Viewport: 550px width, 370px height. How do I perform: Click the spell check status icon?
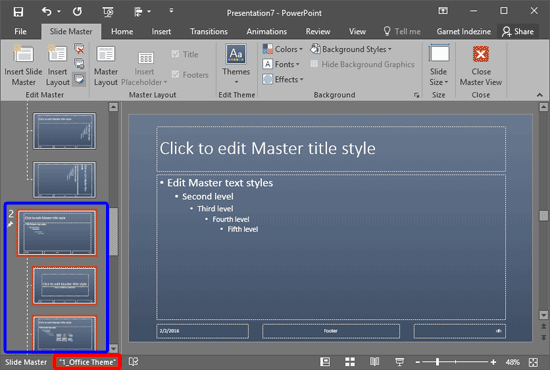pyautogui.click(x=133, y=362)
